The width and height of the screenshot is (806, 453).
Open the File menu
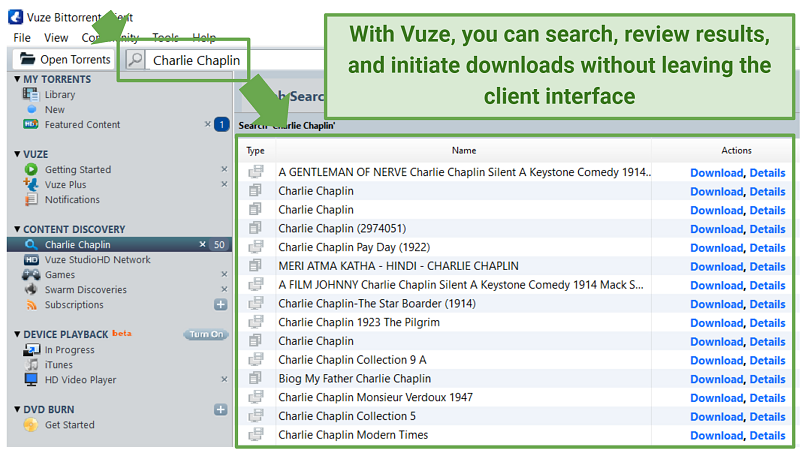[x=22, y=38]
